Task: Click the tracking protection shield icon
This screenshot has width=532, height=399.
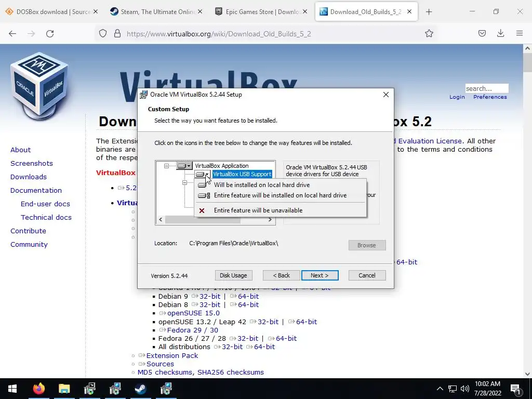Action: [103, 34]
